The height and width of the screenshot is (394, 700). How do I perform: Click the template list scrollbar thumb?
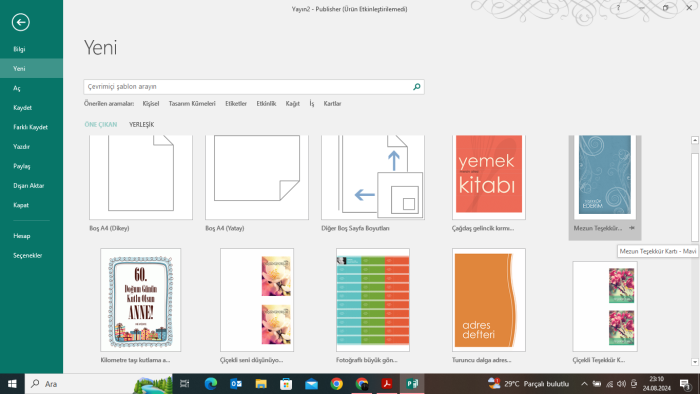(x=695, y=197)
